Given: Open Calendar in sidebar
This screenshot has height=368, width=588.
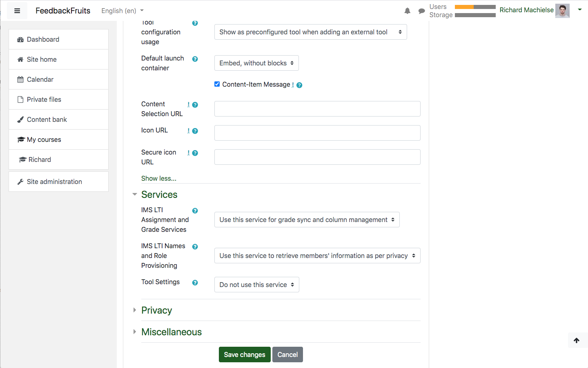Looking at the screenshot, I should pos(58,79).
